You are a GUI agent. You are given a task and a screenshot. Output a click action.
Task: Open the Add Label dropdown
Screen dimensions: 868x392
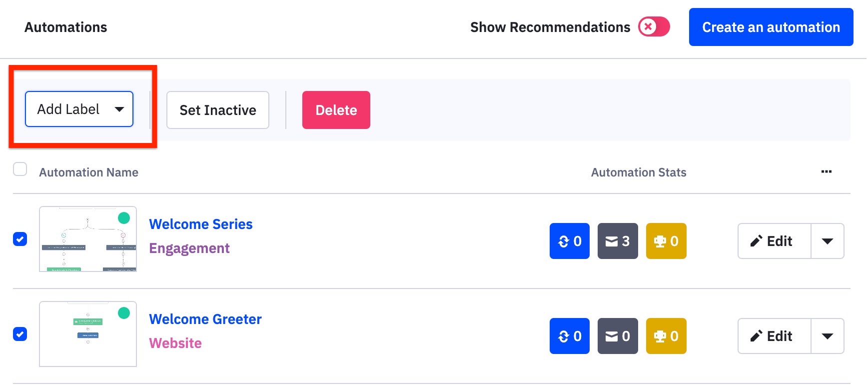coord(78,109)
